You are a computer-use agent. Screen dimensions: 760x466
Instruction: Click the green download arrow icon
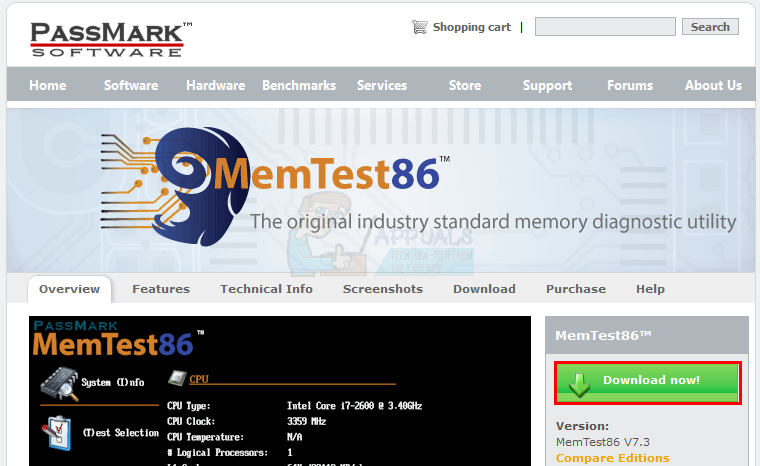pyautogui.click(x=579, y=385)
